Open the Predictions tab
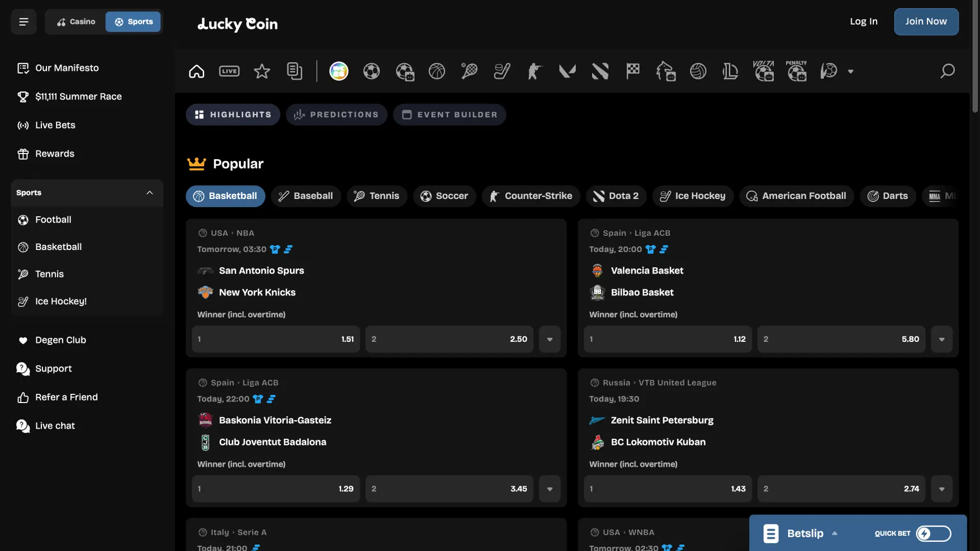Image resolution: width=980 pixels, height=551 pixels. coord(336,115)
